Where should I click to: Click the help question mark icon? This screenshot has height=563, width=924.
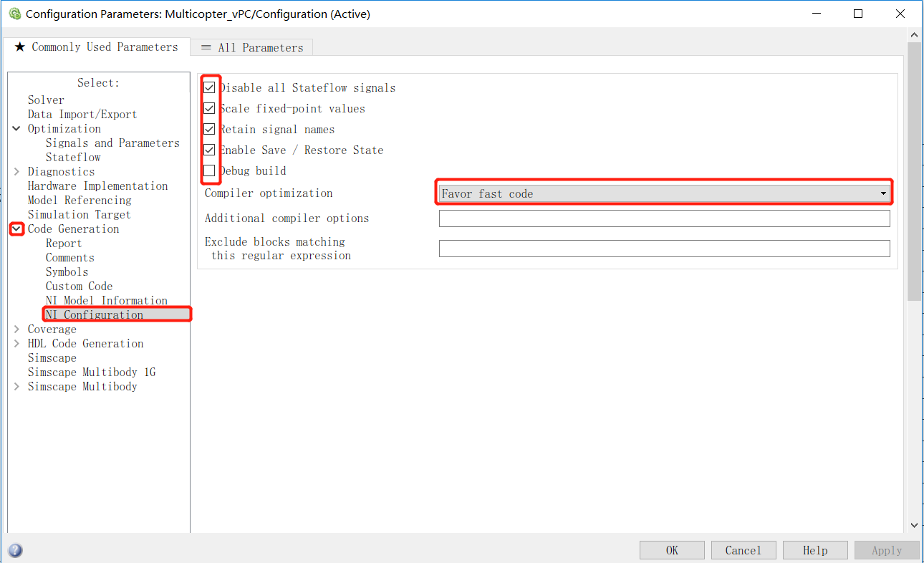[x=15, y=550]
